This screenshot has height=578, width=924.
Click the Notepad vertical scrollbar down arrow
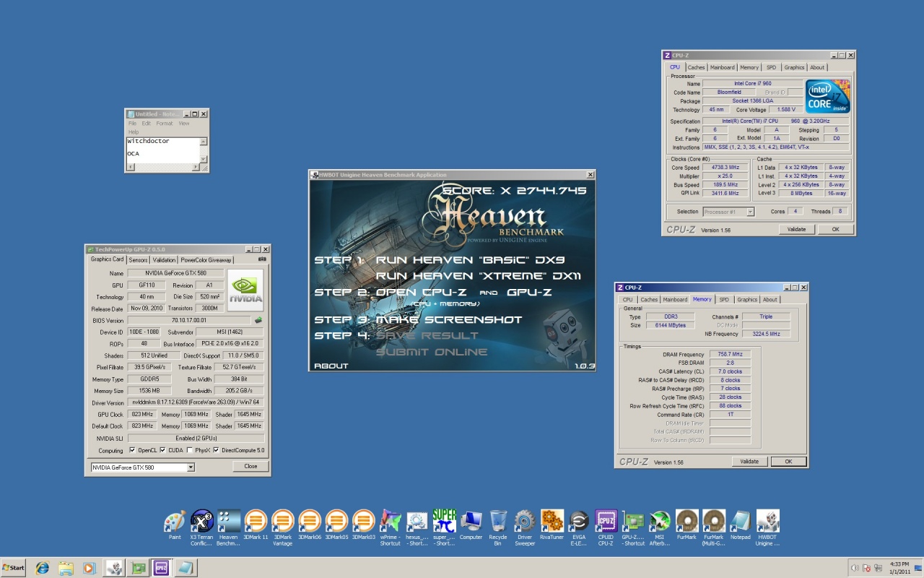point(204,159)
